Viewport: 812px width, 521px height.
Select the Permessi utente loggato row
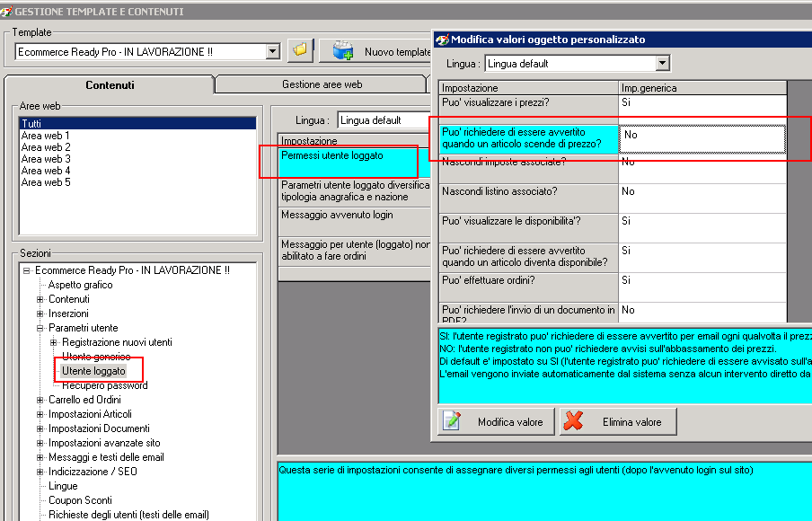click(355, 163)
